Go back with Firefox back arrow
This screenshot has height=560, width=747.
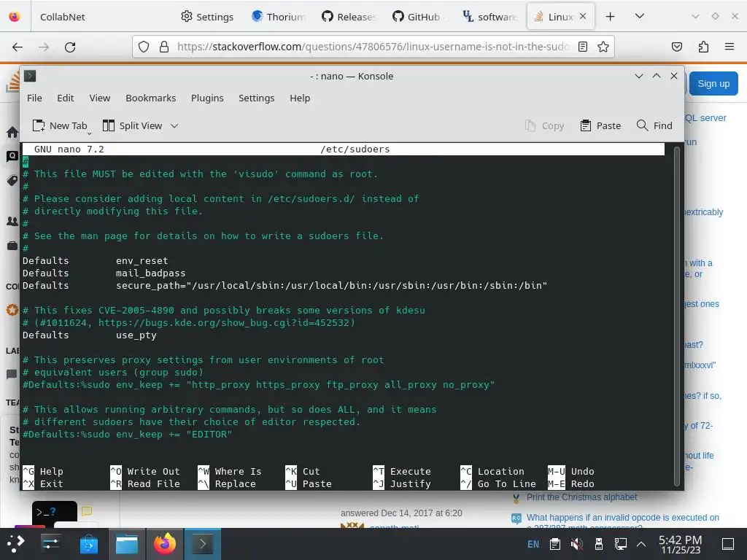[x=18, y=47]
